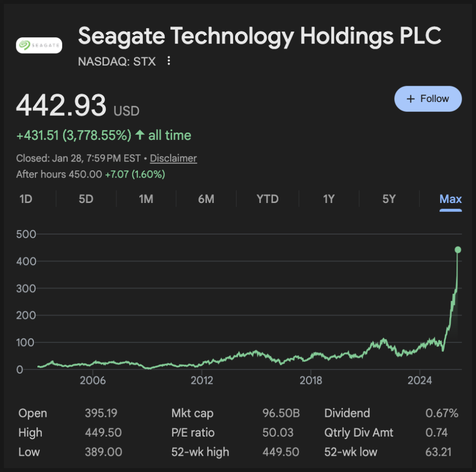The height and width of the screenshot is (472, 476).
Task: Follow Seagate Technology stock
Action: click(428, 99)
